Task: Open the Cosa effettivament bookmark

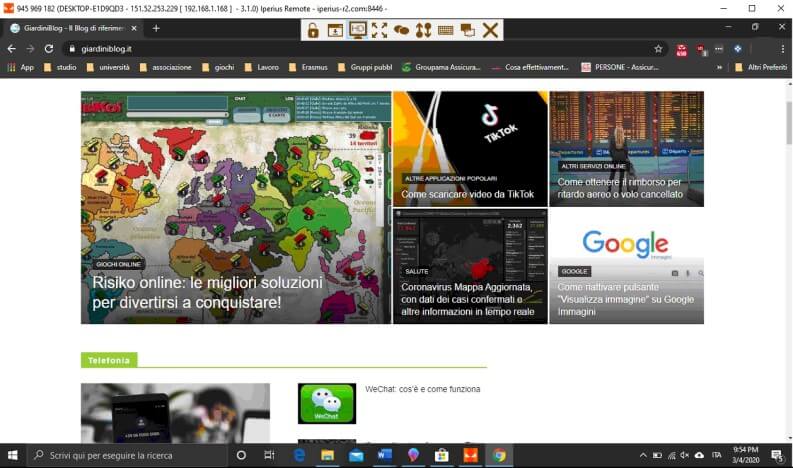Action: [x=531, y=67]
